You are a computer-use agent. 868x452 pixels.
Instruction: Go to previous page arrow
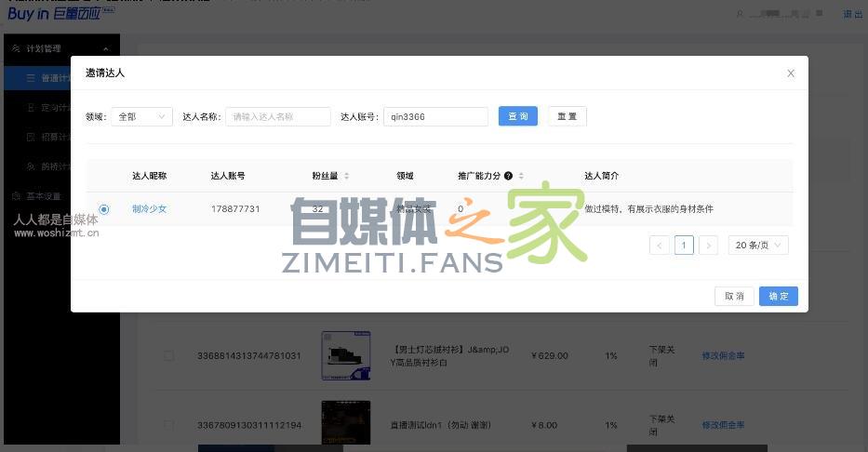click(659, 246)
